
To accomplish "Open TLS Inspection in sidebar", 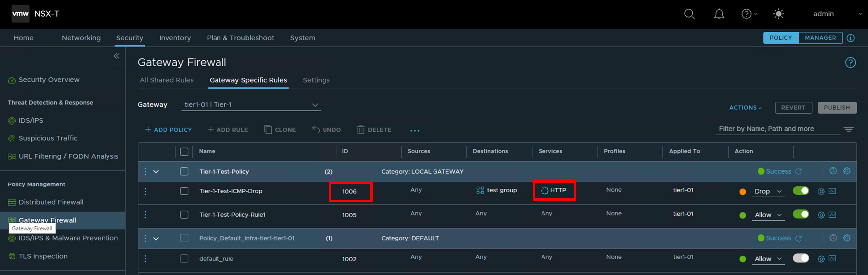I will click(x=43, y=256).
